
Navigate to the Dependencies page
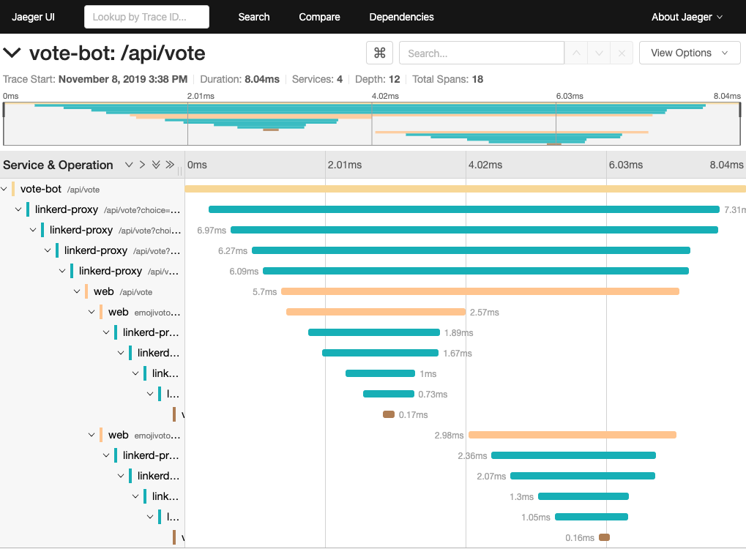point(401,17)
